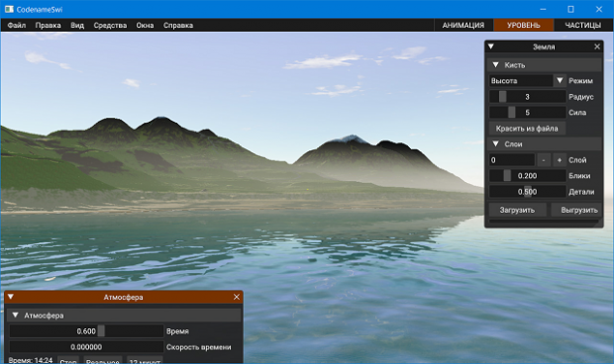Click the Реальное time button
Image resolution: width=614 pixels, height=364 pixels.
pos(103,360)
